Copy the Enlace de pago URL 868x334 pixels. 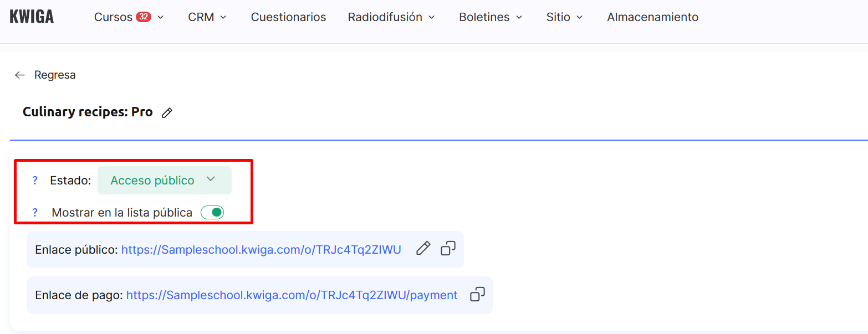(477, 295)
